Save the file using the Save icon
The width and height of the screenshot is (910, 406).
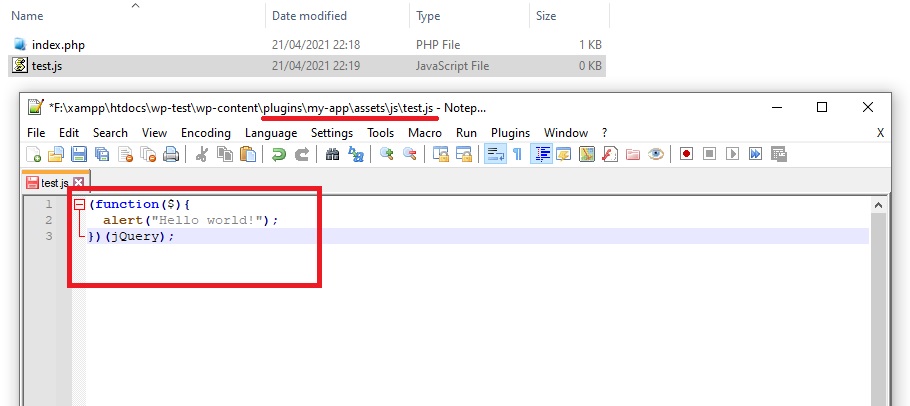point(79,154)
